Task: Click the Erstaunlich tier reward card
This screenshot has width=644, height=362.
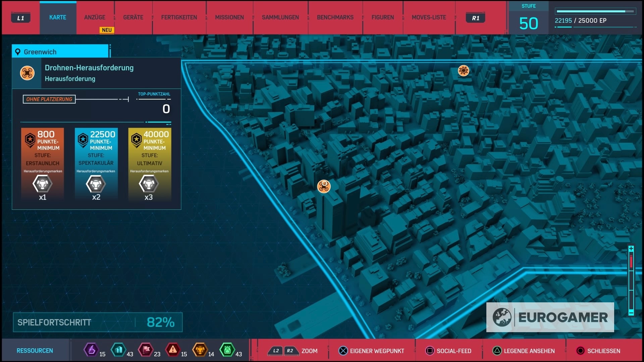Action: pyautogui.click(x=43, y=164)
